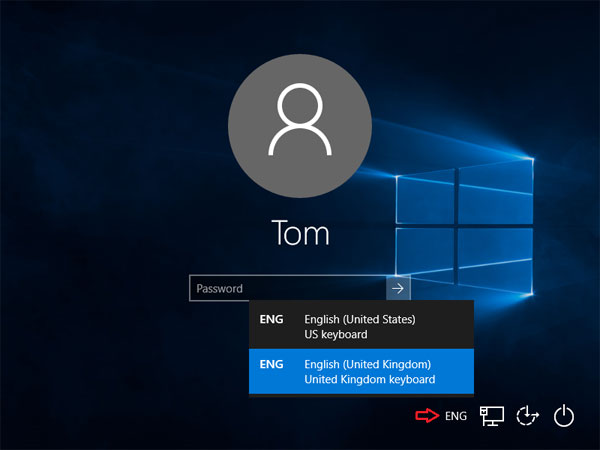The width and height of the screenshot is (600, 450).
Task: Click the network connection icon
Action: coord(491,416)
